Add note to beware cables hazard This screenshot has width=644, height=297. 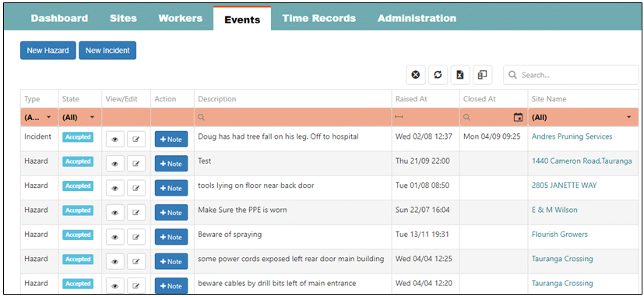[171, 286]
